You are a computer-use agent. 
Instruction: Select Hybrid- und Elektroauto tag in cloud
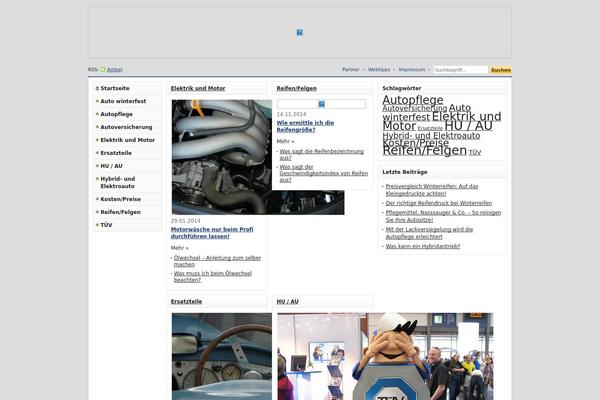point(431,136)
